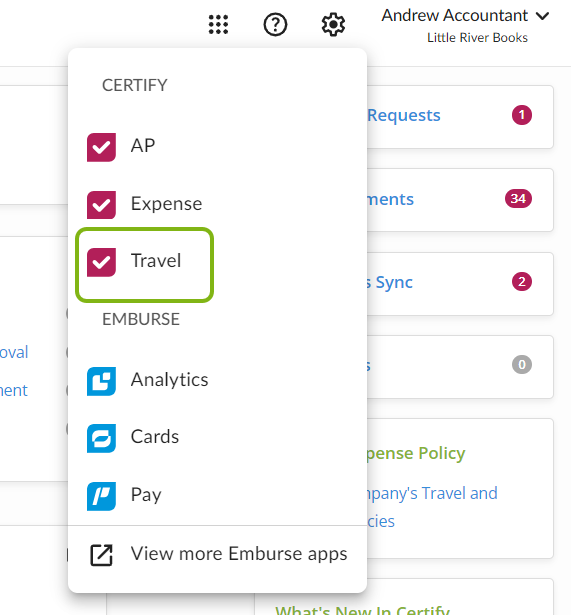Open the Sync link with badge 2
This screenshot has height=615, width=571.
click(390, 282)
